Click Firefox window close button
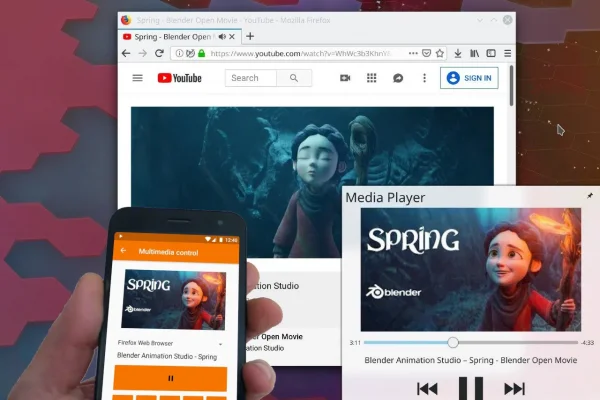The image size is (600, 400). click(x=507, y=20)
